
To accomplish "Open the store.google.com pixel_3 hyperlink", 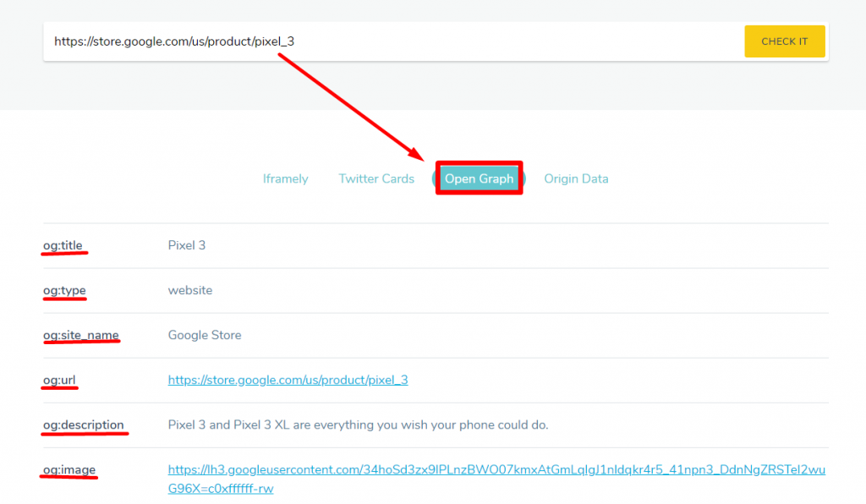I will [x=288, y=380].
